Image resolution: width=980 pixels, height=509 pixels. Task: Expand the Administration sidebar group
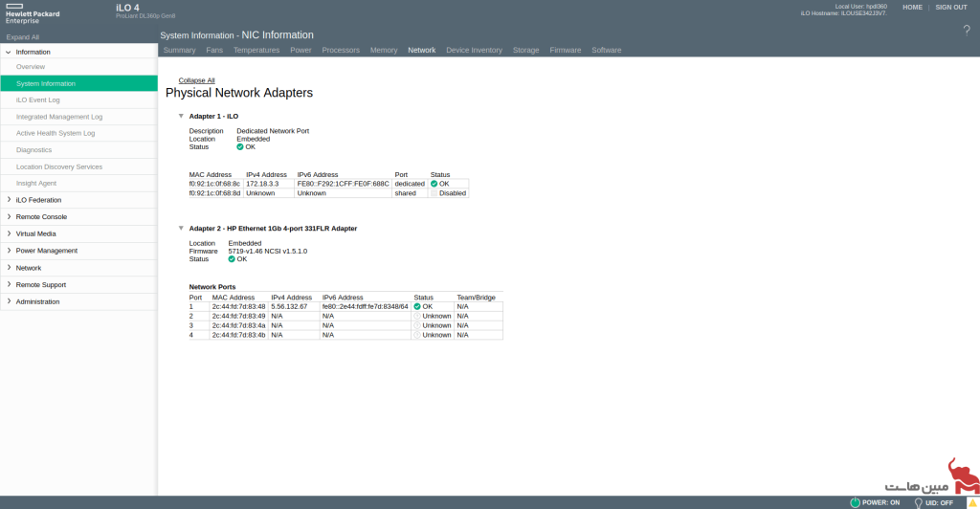pyautogui.click(x=9, y=301)
